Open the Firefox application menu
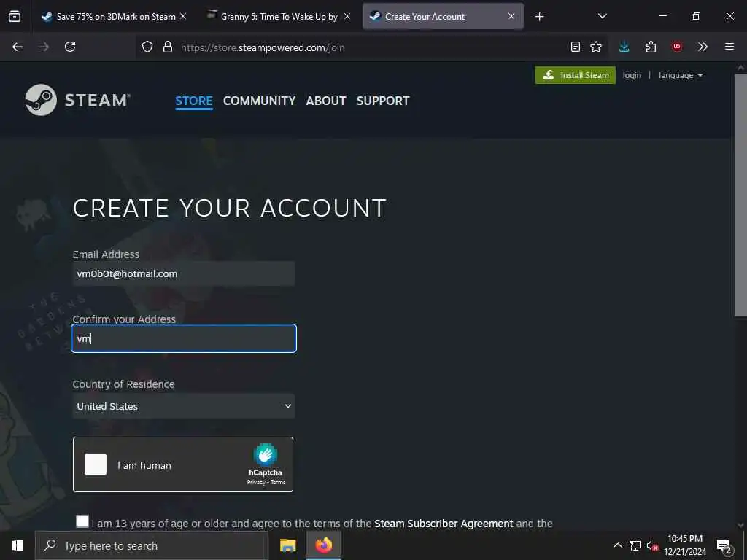This screenshot has width=747, height=560. (x=729, y=47)
